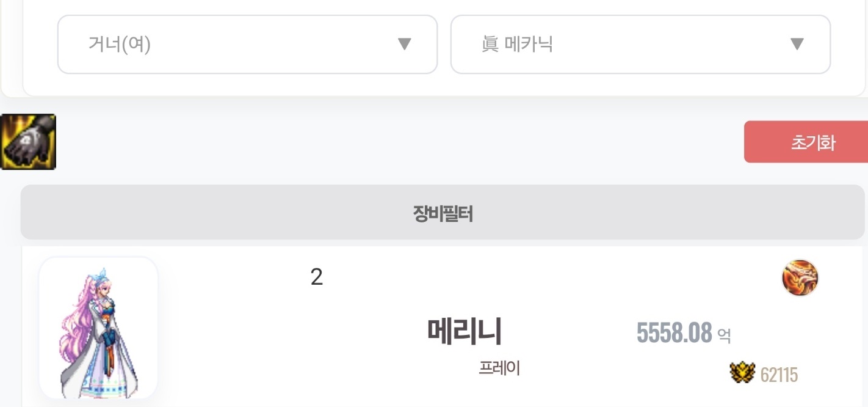Click the 프레이 adventure group label
868x407 pixels.
coord(499,368)
